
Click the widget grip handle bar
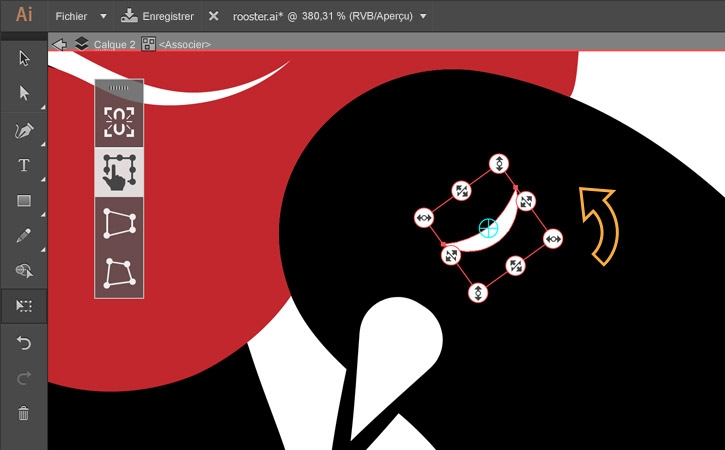tap(119, 87)
